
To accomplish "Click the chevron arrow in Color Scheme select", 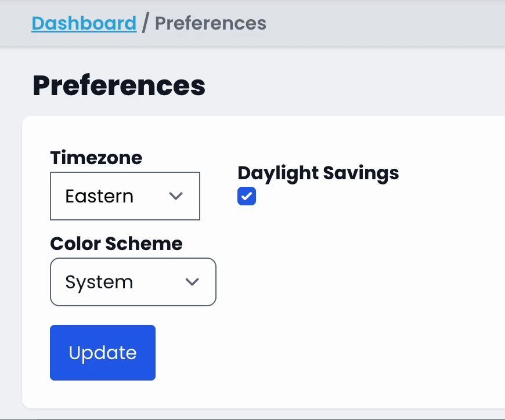I will [192, 282].
